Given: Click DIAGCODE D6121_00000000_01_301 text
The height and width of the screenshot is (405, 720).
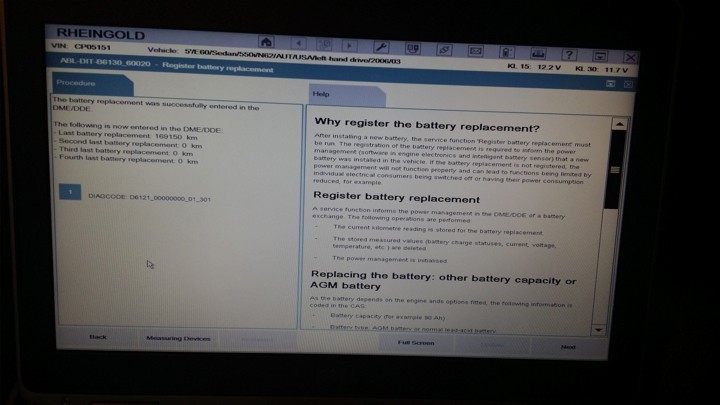Looking at the screenshot, I should point(149,197).
